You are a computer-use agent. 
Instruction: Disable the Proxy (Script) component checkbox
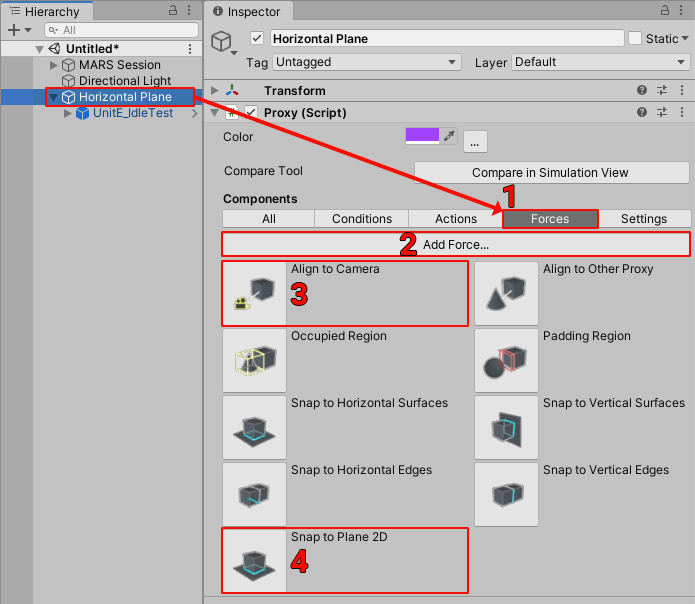click(251, 113)
